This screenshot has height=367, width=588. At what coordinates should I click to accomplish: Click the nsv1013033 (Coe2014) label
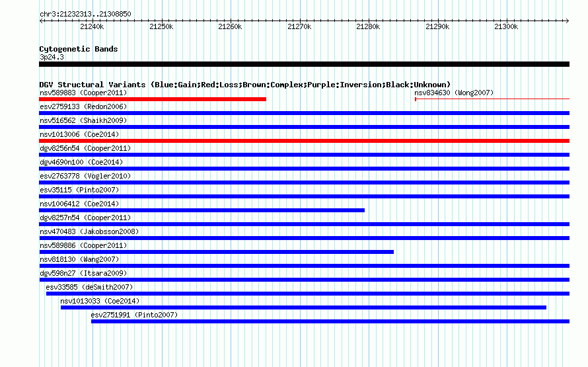tap(100, 301)
